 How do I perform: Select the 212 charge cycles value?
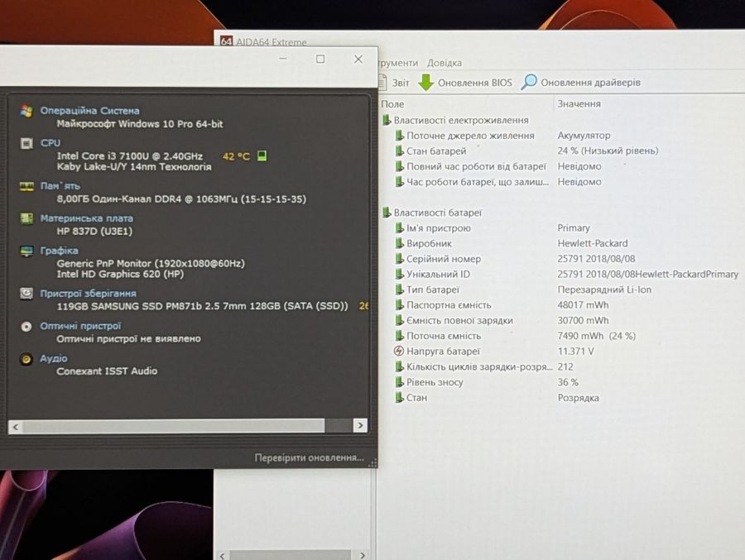[x=565, y=366]
